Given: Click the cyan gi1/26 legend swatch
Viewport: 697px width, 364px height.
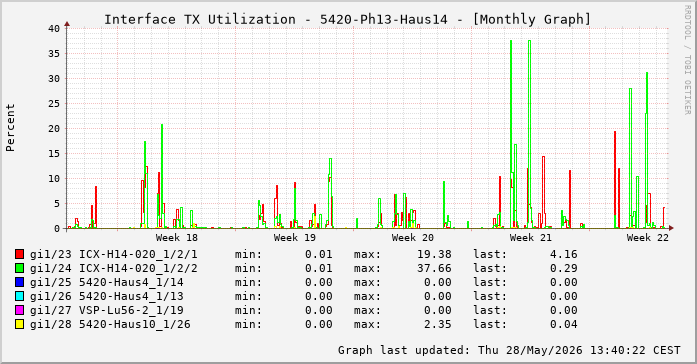Looking at the screenshot, I should click(x=19, y=296).
